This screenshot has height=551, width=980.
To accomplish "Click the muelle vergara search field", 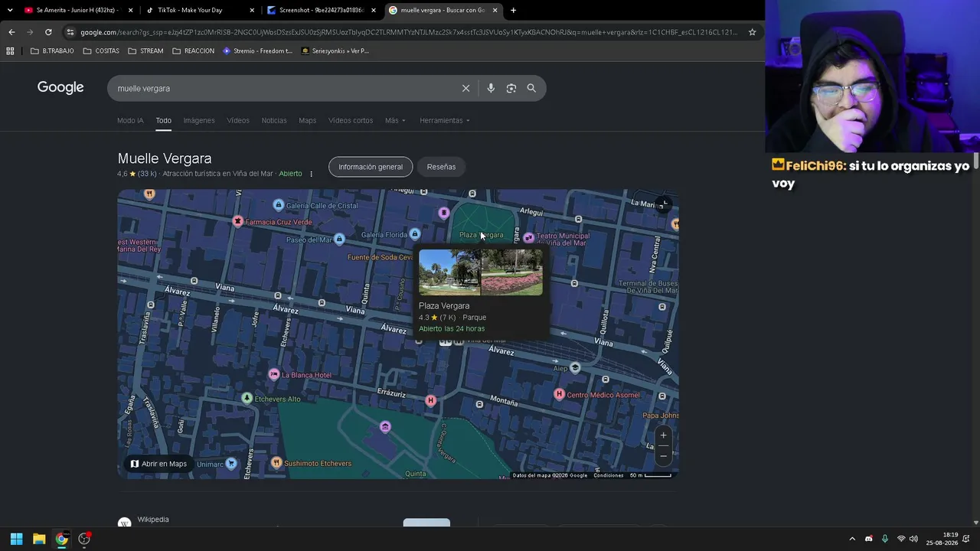I will [x=287, y=88].
